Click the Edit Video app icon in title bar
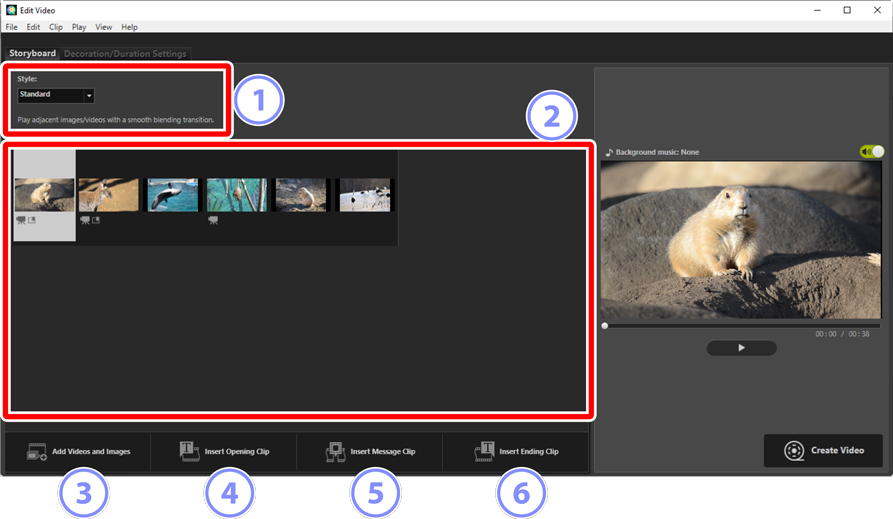 [x=11, y=10]
